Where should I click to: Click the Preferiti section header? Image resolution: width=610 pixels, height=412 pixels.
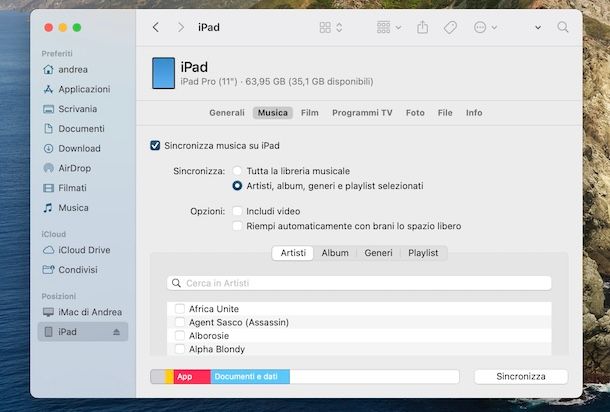57,53
